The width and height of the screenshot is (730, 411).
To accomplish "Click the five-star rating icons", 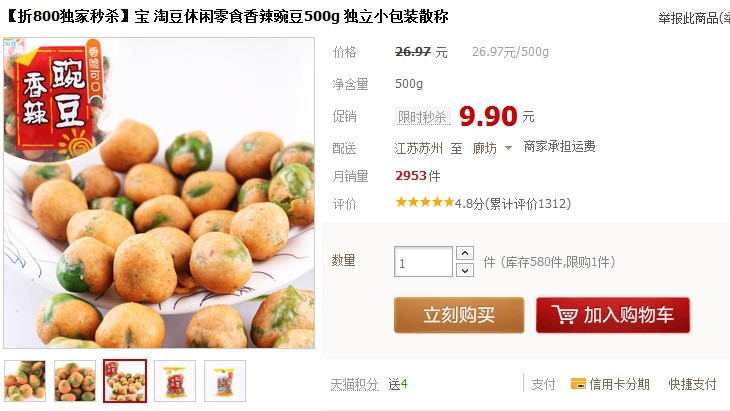I will coord(424,202).
